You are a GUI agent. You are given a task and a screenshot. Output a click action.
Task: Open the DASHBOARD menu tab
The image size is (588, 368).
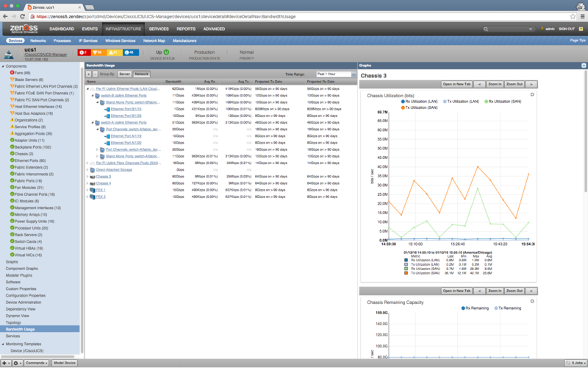pos(62,29)
